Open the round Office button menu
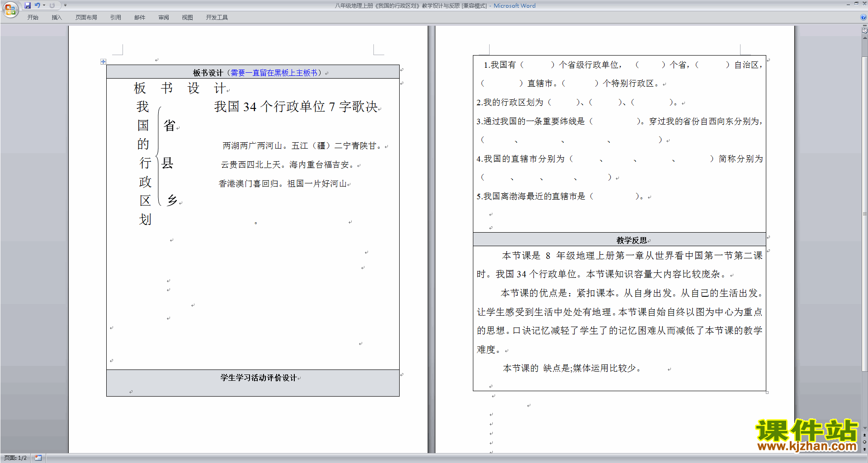 click(x=10, y=9)
